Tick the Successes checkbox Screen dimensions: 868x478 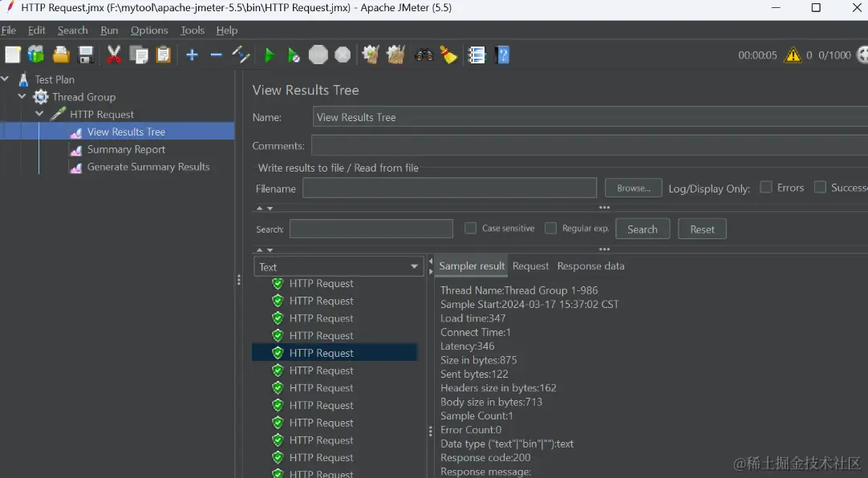[820, 187]
